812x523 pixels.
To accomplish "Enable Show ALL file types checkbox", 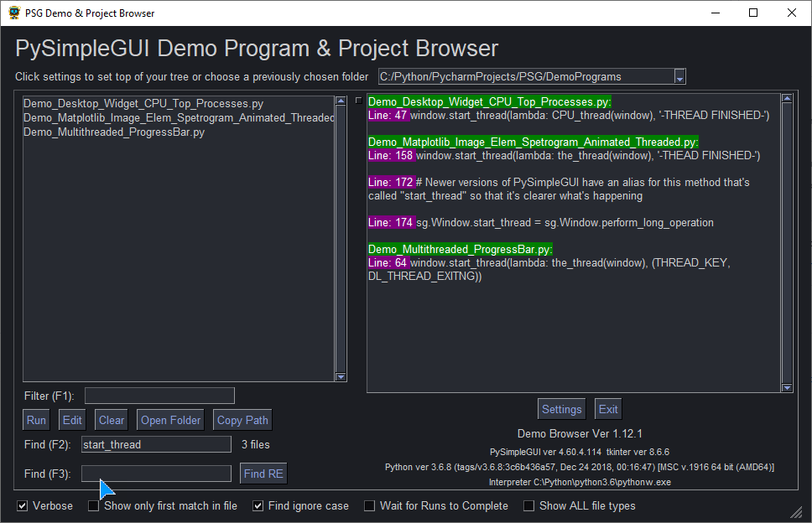I will (528, 506).
